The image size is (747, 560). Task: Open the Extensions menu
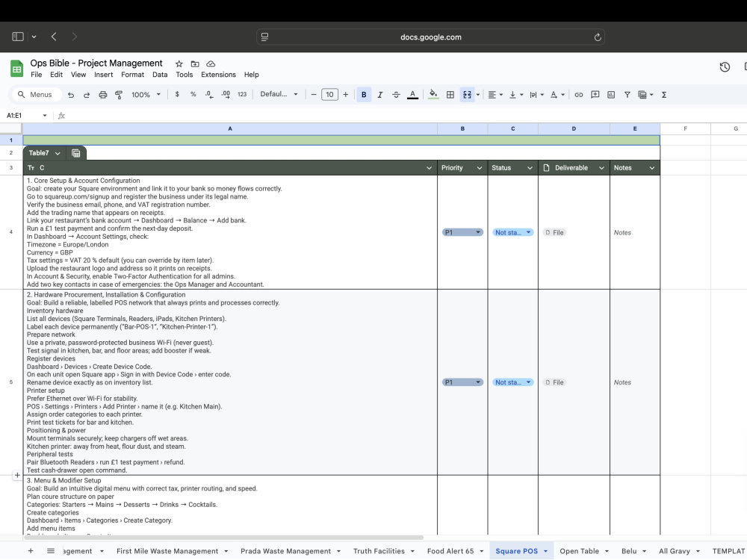(x=218, y=75)
